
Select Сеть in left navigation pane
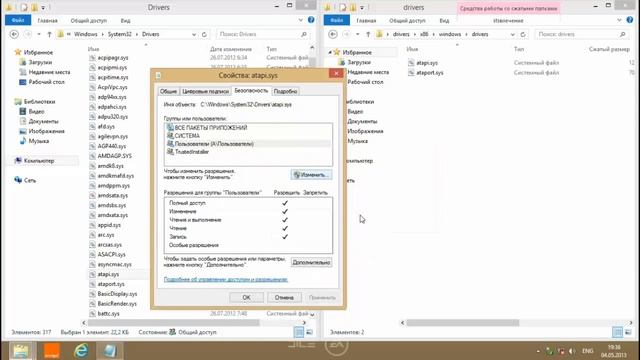pos(30,180)
